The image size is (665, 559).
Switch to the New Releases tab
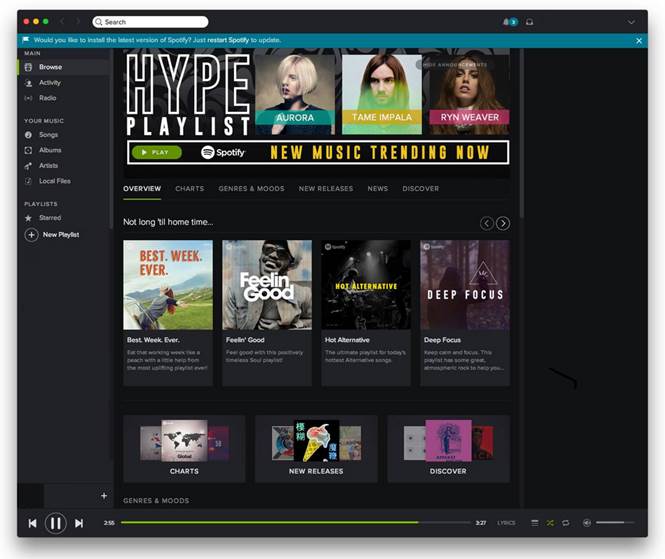click(x=326, y=189)
